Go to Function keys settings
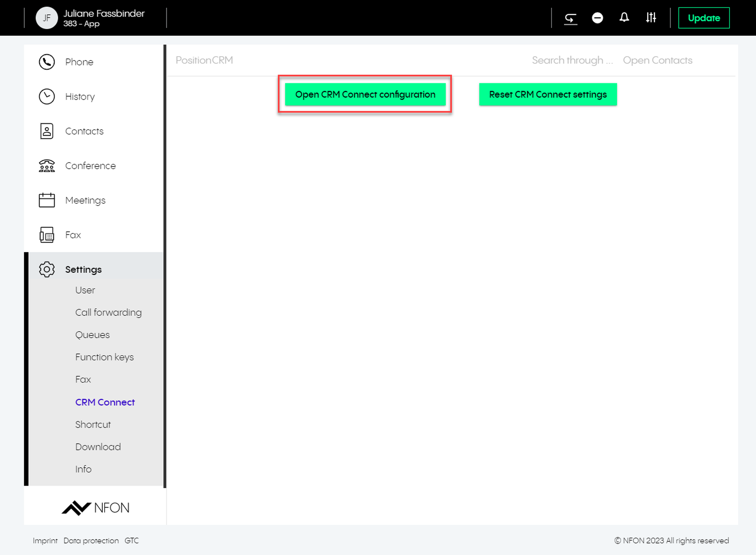 pyautogui.click(x=104, y=357)
